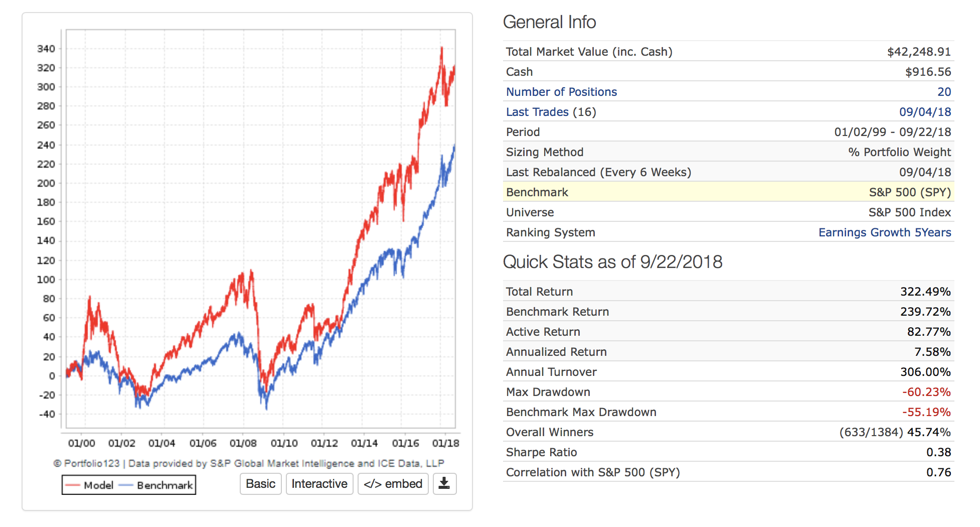Toggle the red Model legend entry
Screen dimensions: 980x527
(90, 485)
